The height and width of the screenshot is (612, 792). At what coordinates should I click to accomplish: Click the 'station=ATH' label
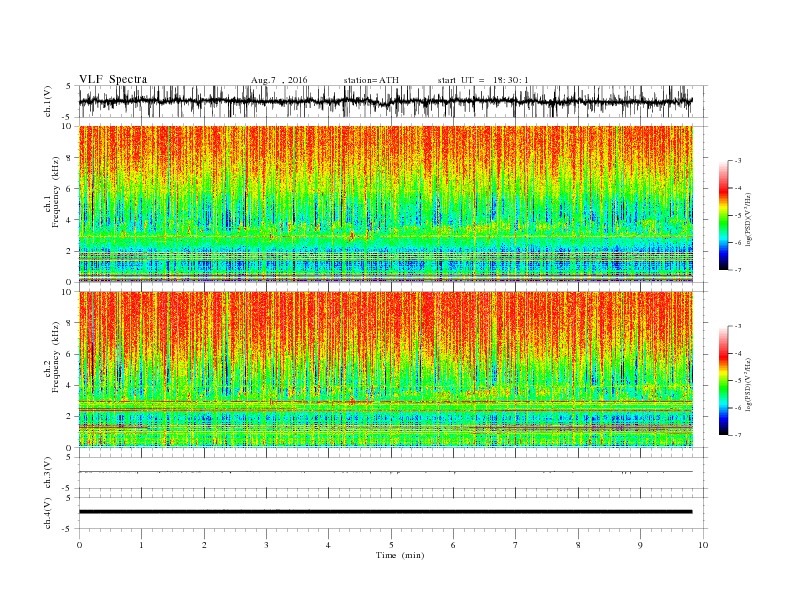click(371, 80)
